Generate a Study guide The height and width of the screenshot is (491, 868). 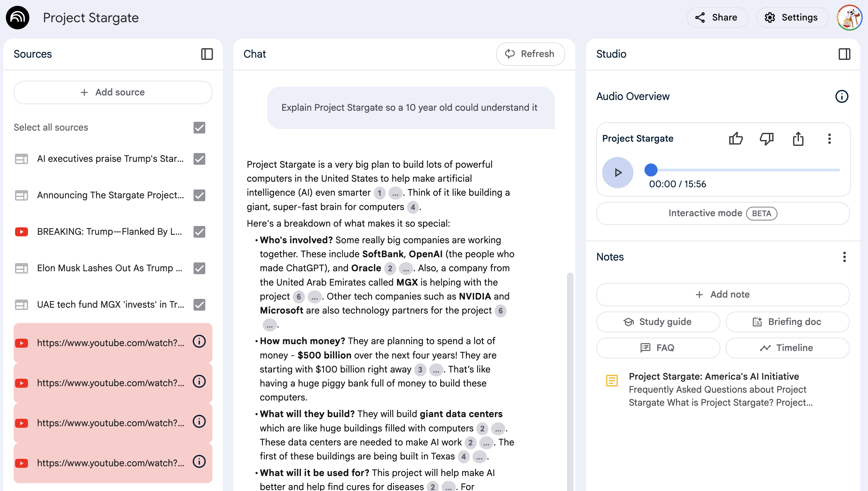[658, 322]
